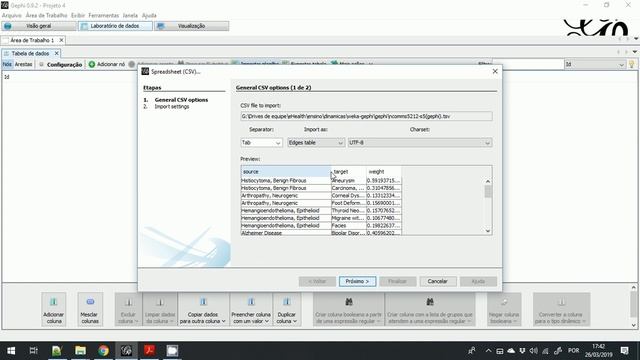Image resolution: width=640 pixels, height=360 pixels.
Task: Open the Windows Start menu
Action: pos(11,351)
